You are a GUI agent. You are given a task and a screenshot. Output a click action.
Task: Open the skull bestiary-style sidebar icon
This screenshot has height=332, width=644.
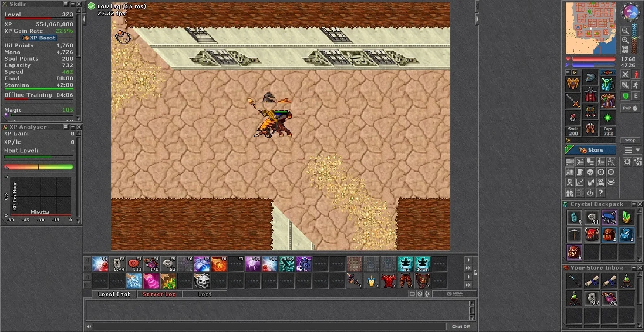click(590, 172)
